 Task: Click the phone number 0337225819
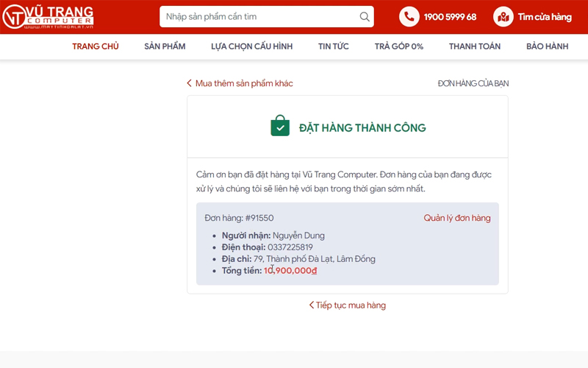coord(290,247)
